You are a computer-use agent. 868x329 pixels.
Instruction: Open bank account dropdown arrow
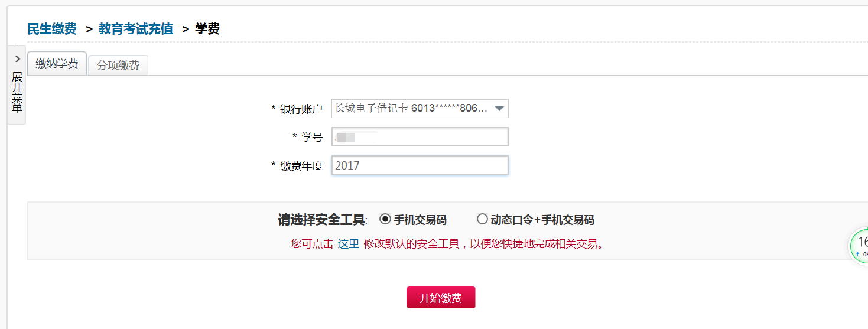pyautogui.click(x=499, y=109)
